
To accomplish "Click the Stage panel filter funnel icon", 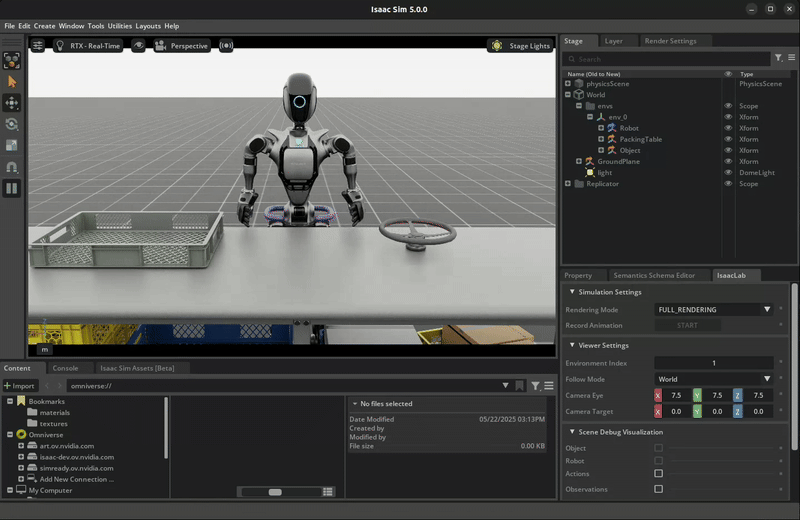I will [779, 58].
